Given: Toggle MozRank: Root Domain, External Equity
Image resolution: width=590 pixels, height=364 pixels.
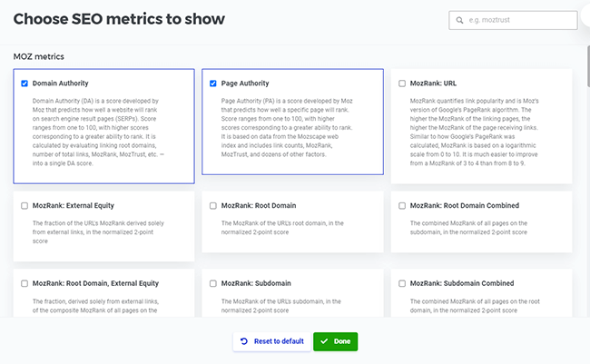Looking at the screenshot, I should coord(25,283).
